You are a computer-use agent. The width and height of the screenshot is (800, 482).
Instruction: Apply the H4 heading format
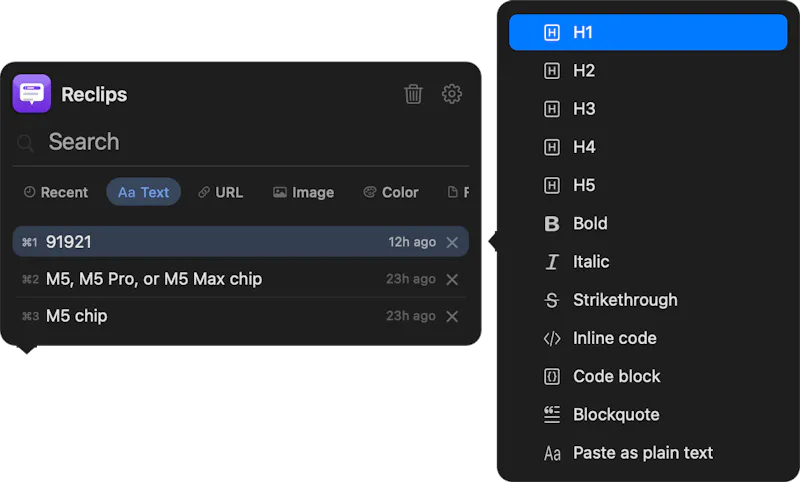(x=648, y=147)
